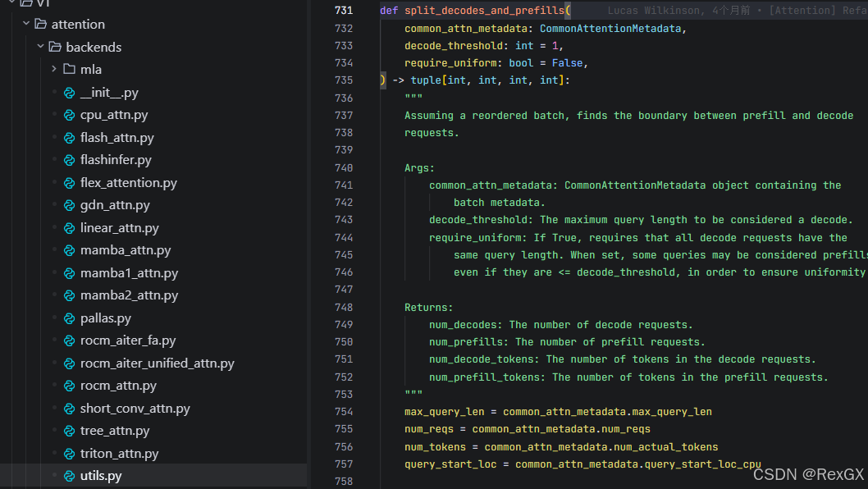The height and width of the screenshot is (489, 868).
Task: Click Python icon beside __init__.py
Action: pos(69,93)
